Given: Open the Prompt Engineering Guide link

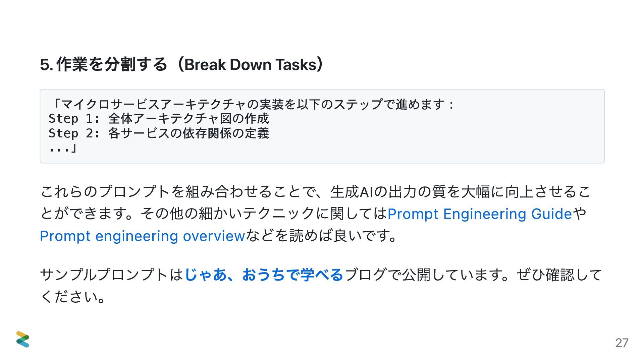Looking at the screenshot, I should click(x=479, y=214).
